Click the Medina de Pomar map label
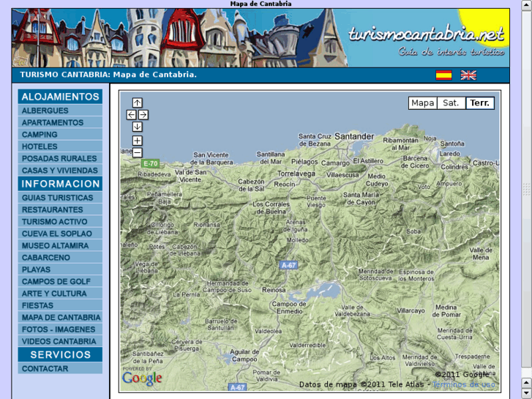532x399 pixels. tap(446, 311)
